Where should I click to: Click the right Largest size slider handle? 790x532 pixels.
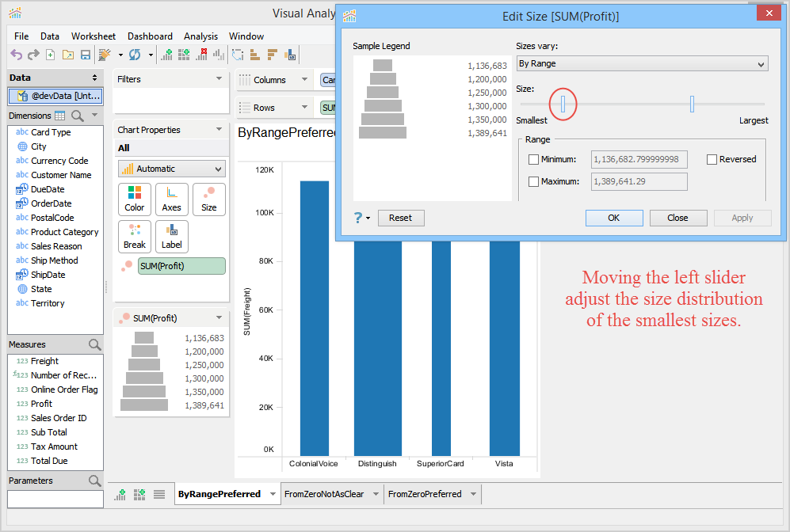click(692, 104)
